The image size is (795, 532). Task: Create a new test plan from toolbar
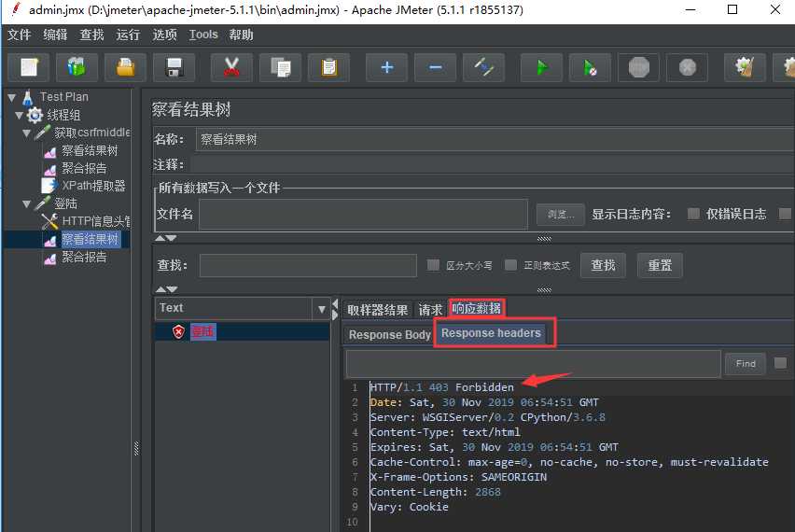(29, 67)
